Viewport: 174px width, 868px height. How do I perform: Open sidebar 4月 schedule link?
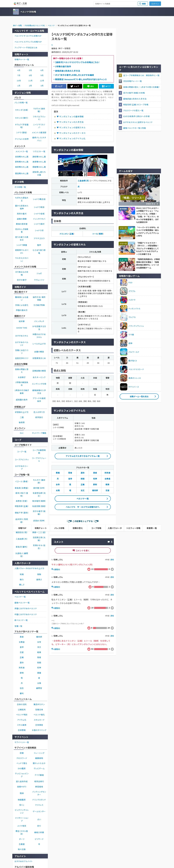click(19, 70)
